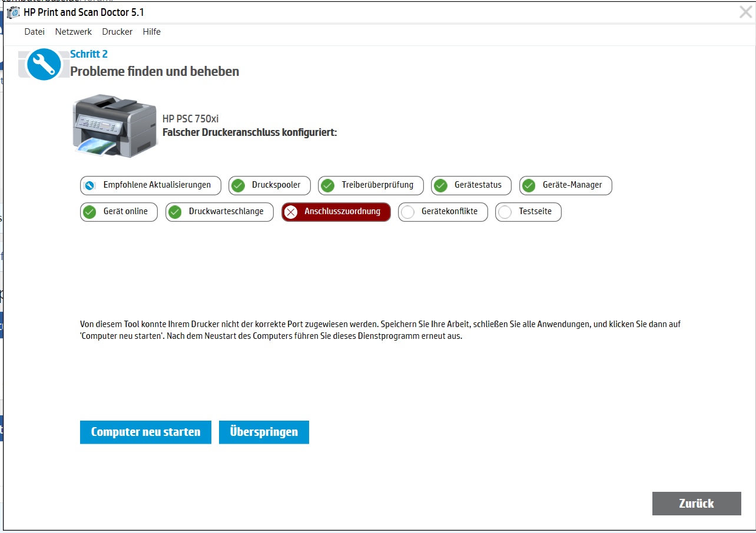Open the Drucker menu
This screenshot has height=533, width=756.
pos(117,32)
